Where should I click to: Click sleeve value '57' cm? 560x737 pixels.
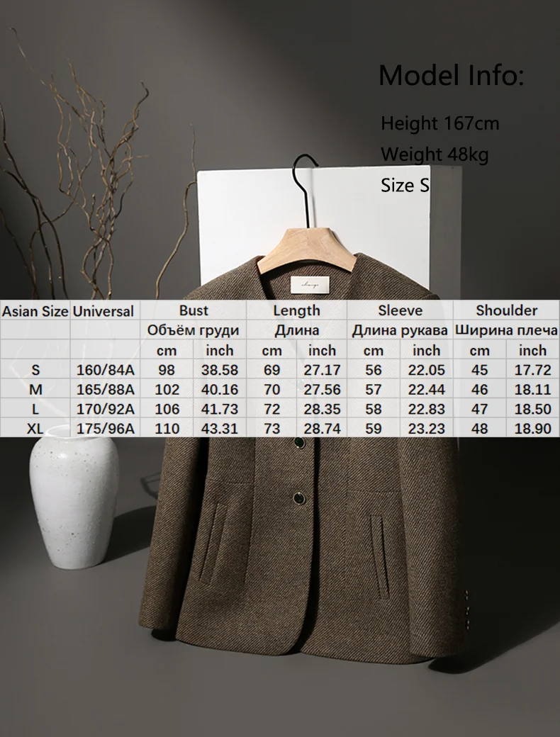[x=374, y=390]
